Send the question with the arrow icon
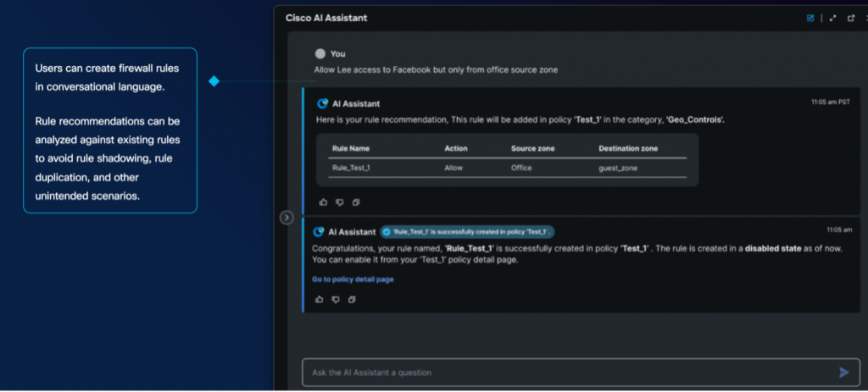Screen dimensions: 868x392 point(843,373)
